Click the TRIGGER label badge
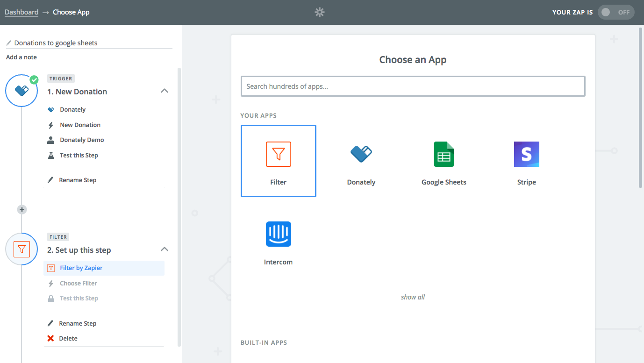The image size is (644, 363). 61,78
